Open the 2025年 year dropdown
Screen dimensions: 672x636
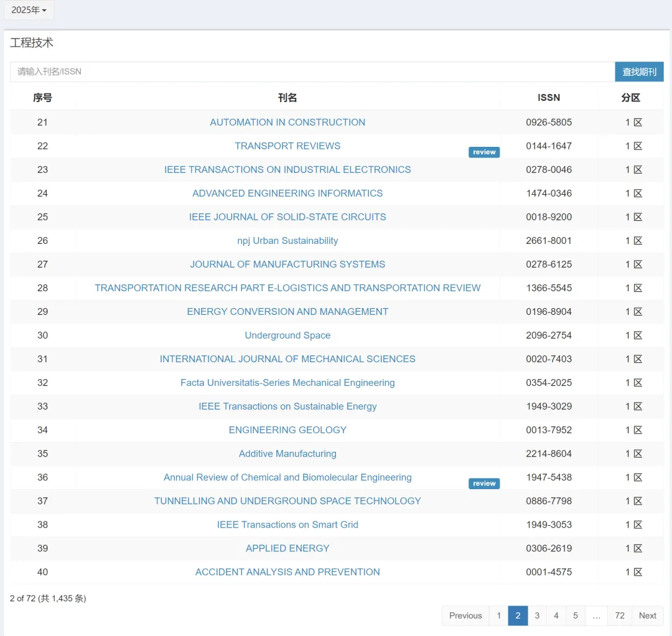(29, 10)
